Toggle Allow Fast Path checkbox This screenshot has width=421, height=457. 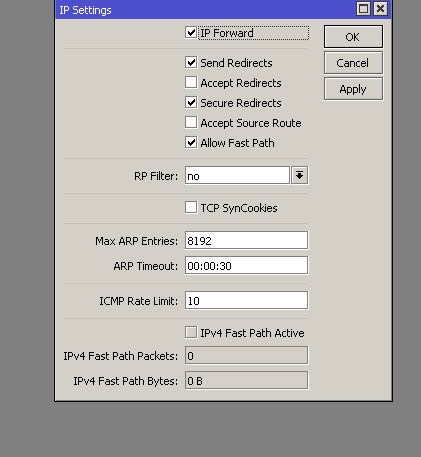pyautogui.click(x=191, y=142)
